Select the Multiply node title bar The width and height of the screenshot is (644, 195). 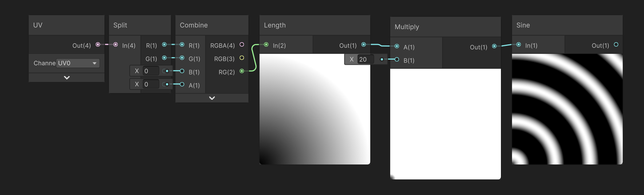(446, 27)
